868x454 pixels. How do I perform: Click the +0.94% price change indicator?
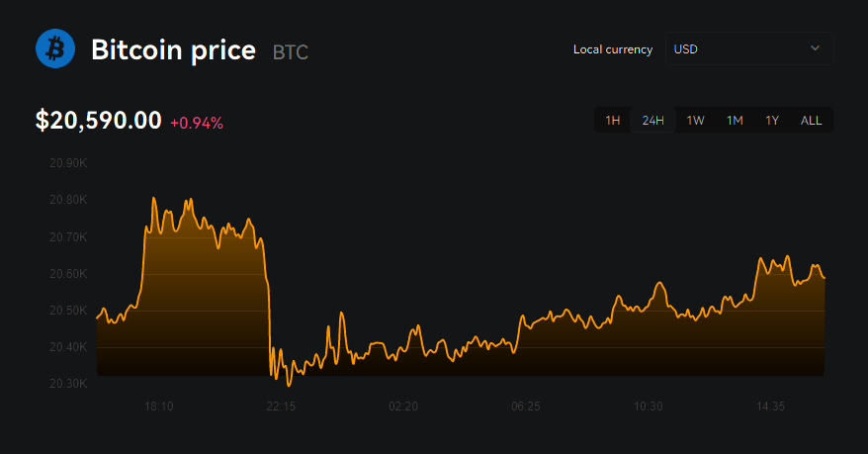[x=197, y=124]
